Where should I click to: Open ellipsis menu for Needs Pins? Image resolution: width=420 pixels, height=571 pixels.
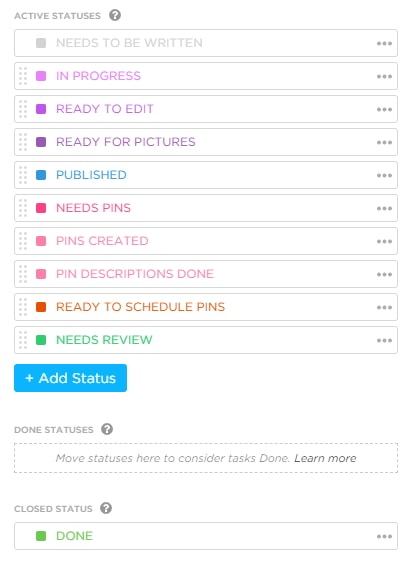(x=384, y=208)
